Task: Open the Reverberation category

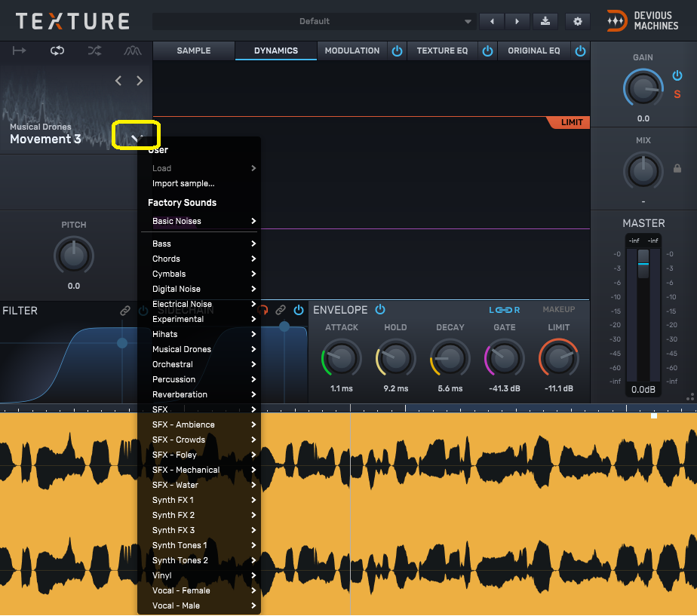Action: (199, 394)
